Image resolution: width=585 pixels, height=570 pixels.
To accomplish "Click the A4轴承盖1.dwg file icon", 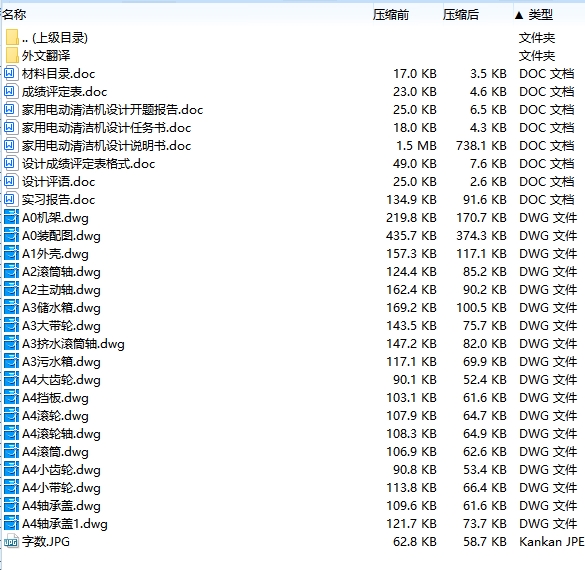I will point(11,523).
